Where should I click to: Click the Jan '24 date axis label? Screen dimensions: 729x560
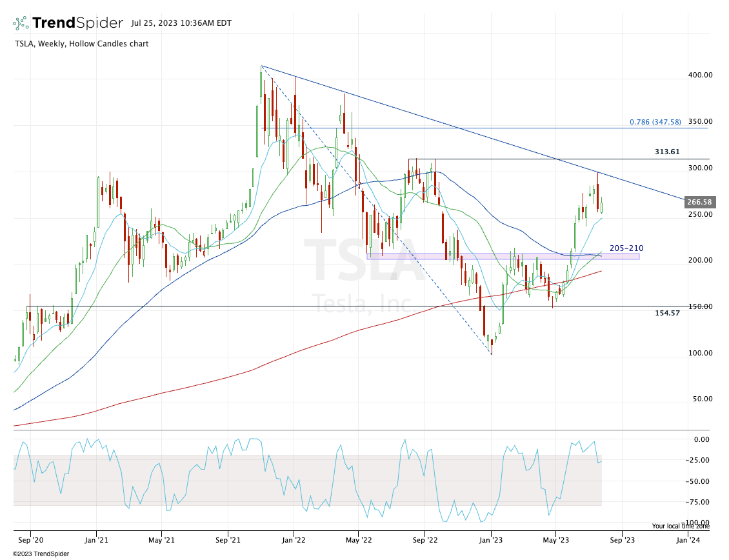point(688,540)
